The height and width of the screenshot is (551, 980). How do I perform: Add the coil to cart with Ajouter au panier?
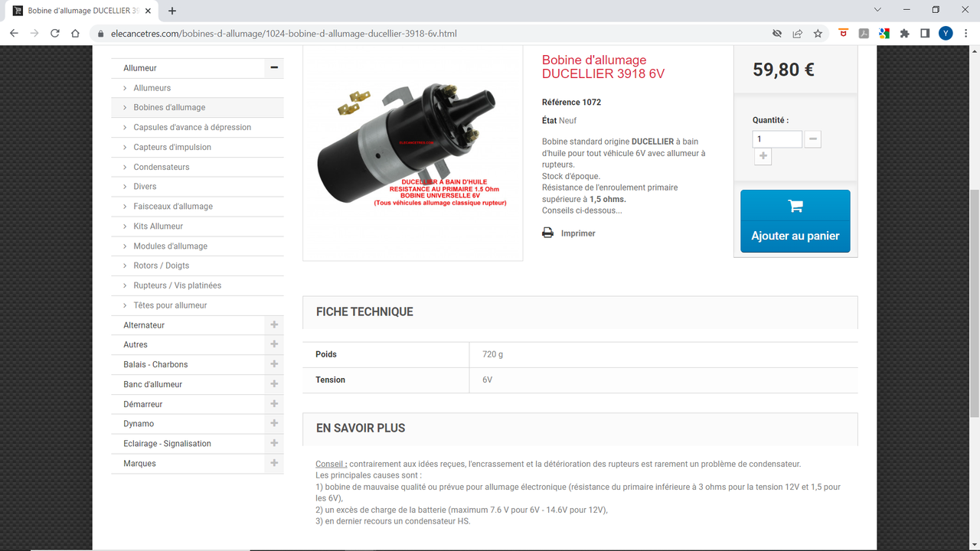[795, 221]
